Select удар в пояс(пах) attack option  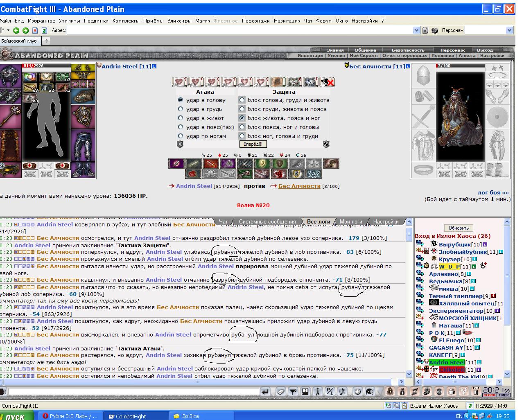[x=181, y=127]
